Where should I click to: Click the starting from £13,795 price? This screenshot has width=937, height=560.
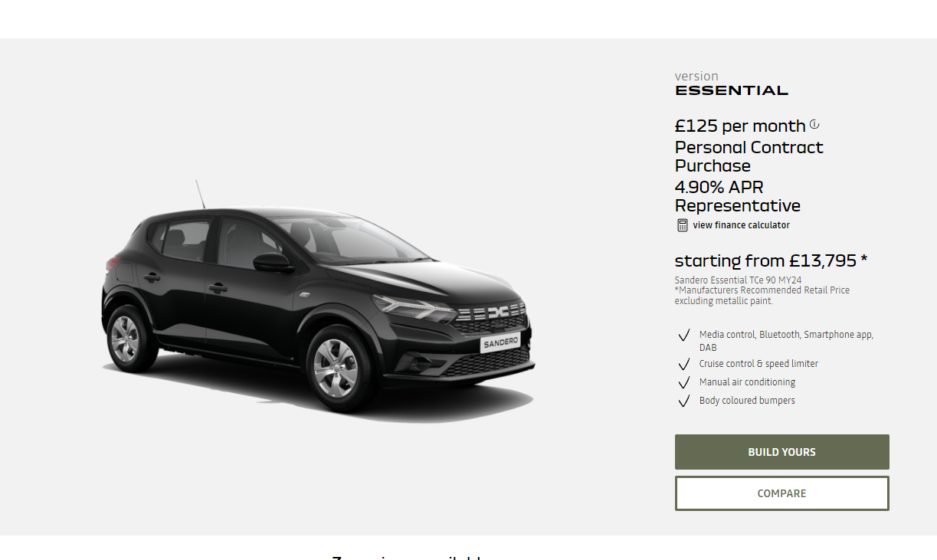point(771,260)
